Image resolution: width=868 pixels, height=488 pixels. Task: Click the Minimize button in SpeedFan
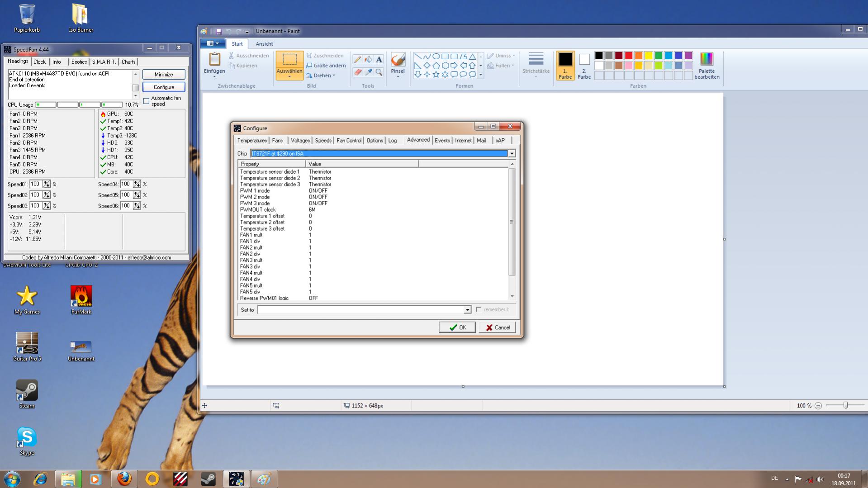click(164, 75)
